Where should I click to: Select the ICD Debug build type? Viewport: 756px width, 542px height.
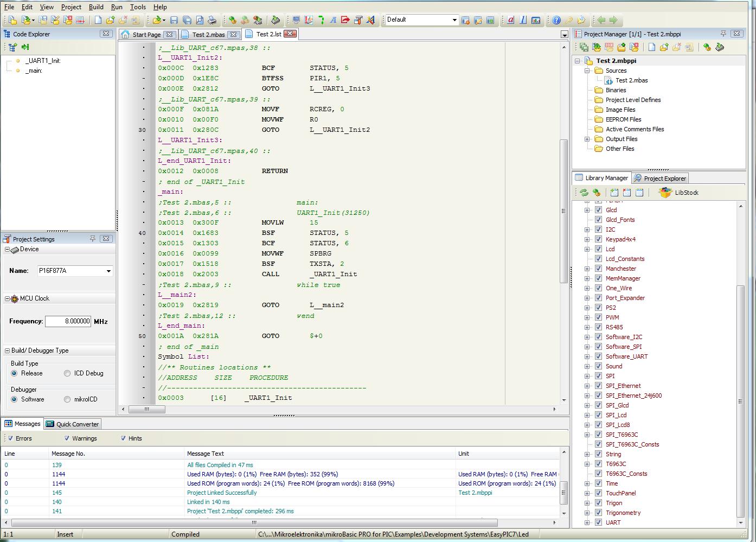click(67, 373)
